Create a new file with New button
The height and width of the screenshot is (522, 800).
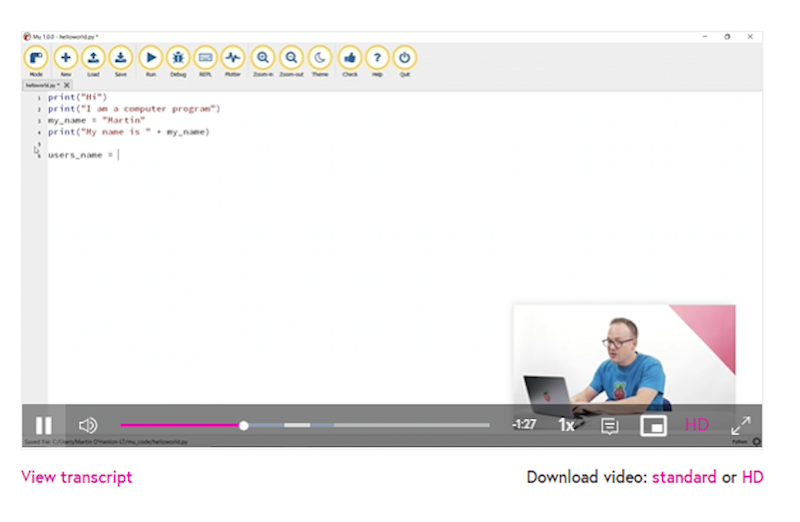pos(66,60)
